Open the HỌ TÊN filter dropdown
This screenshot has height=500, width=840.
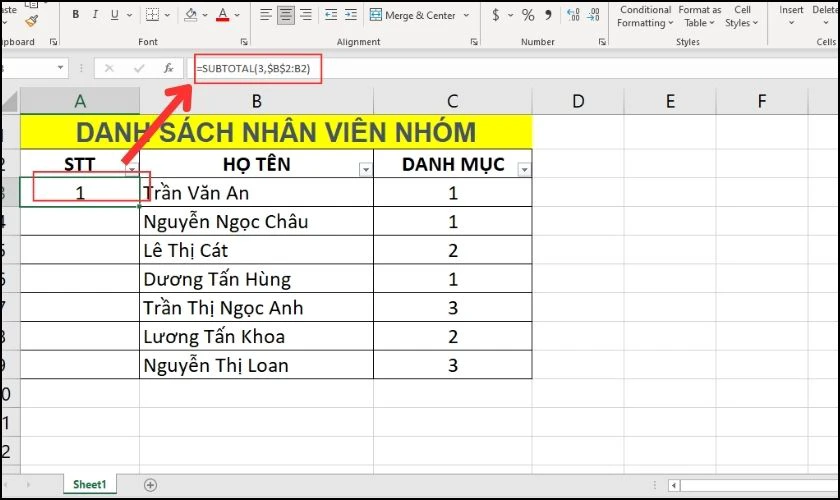coord(366,170)
